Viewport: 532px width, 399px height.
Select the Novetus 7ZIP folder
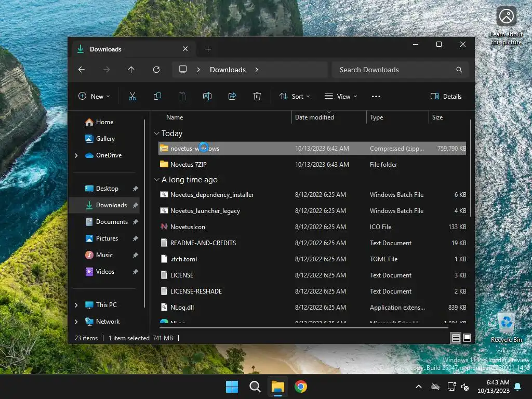tap(312, 165)
